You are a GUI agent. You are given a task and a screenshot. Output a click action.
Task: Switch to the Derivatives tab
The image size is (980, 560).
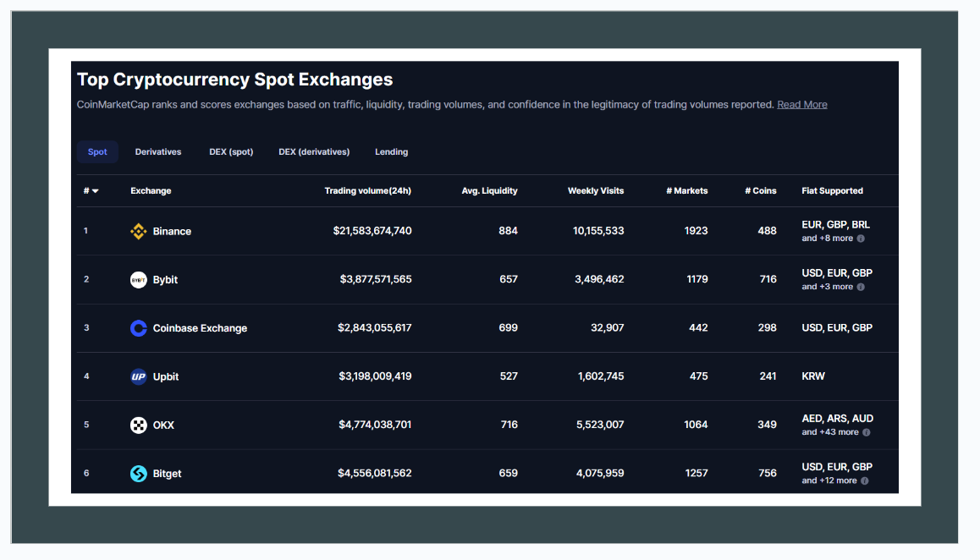coord(158,152)
